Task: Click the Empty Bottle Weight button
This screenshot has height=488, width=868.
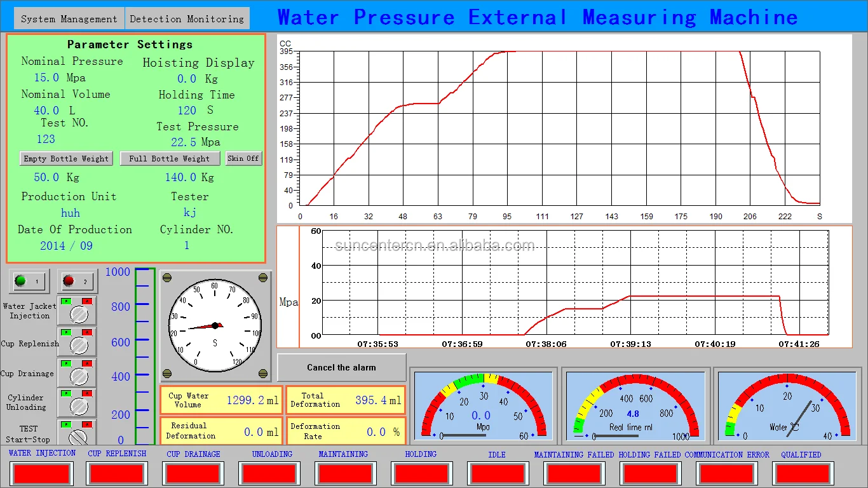Action: [x=66, y=159]
